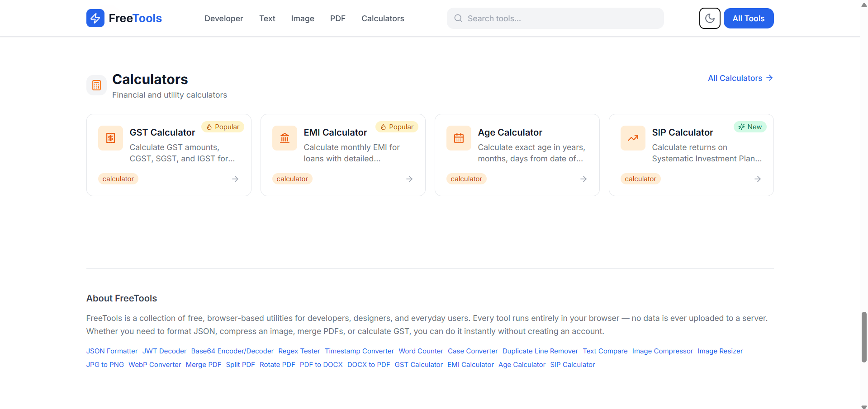Click the calculator tag on the GST card
This screenshot has width=868, height=409.
pyautogui.click(x=118, y=179)
